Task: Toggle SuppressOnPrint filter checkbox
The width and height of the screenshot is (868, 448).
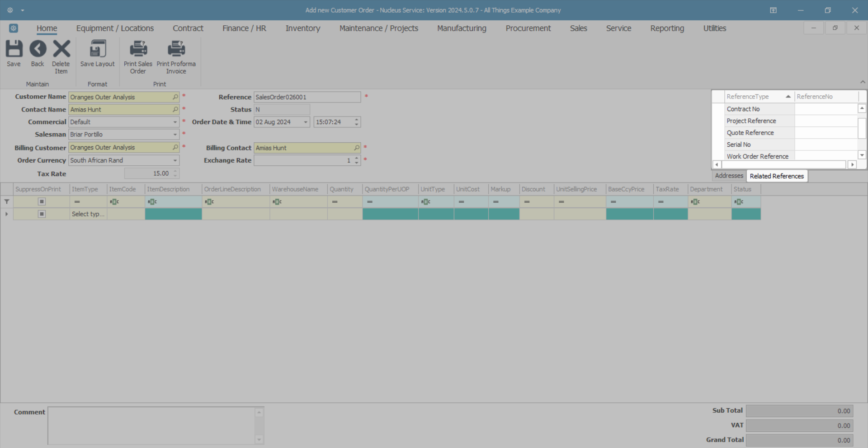Action: pyautogui.click(x=42, y=201)
